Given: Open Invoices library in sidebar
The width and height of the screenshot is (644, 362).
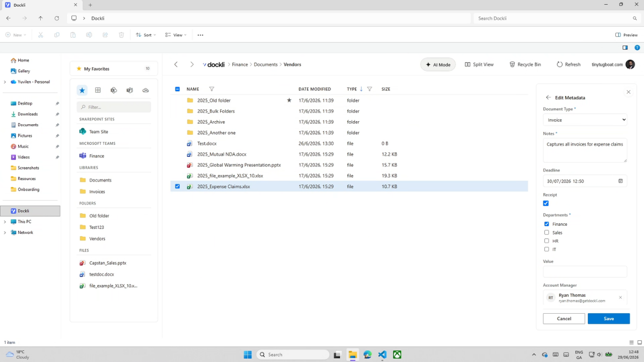Looking at the screenshot, I should tap(97, 192).
